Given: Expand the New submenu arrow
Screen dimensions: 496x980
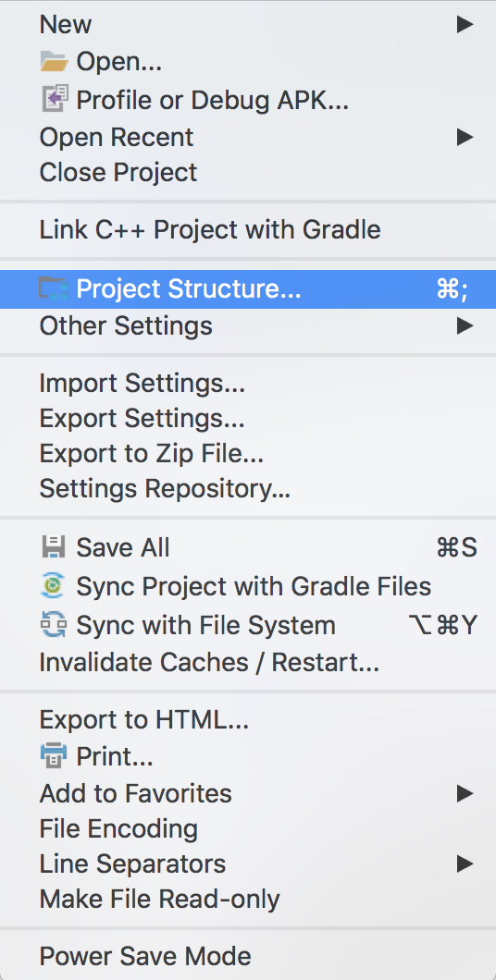Looking at the screenshot, I should (465, 24).
